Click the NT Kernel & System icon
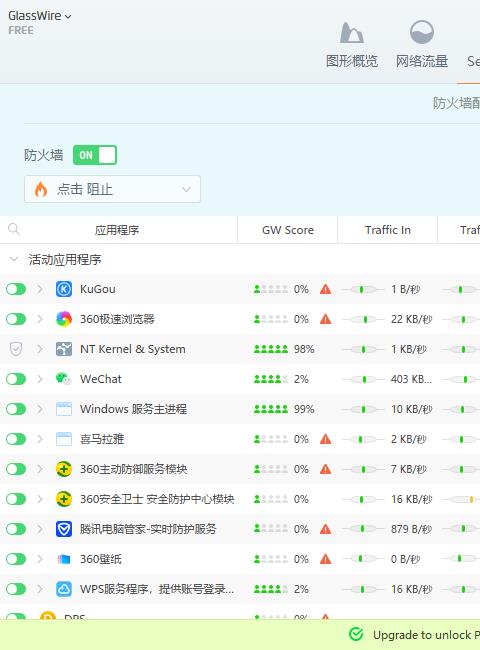Viewport: 480px width, 650px height. click(x=64, y=349)
